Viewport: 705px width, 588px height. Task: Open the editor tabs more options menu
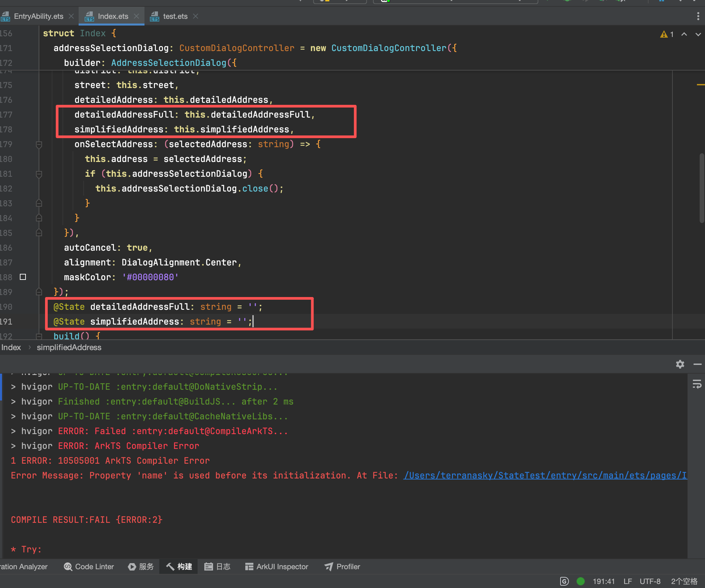(698, 16)
